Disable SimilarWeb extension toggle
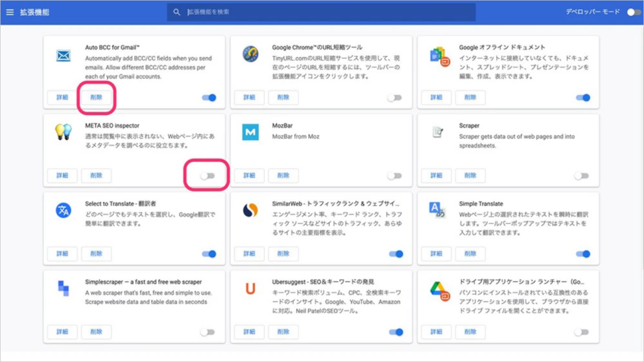The height and width of the screenshot is (362, 644). pos(396,254)
